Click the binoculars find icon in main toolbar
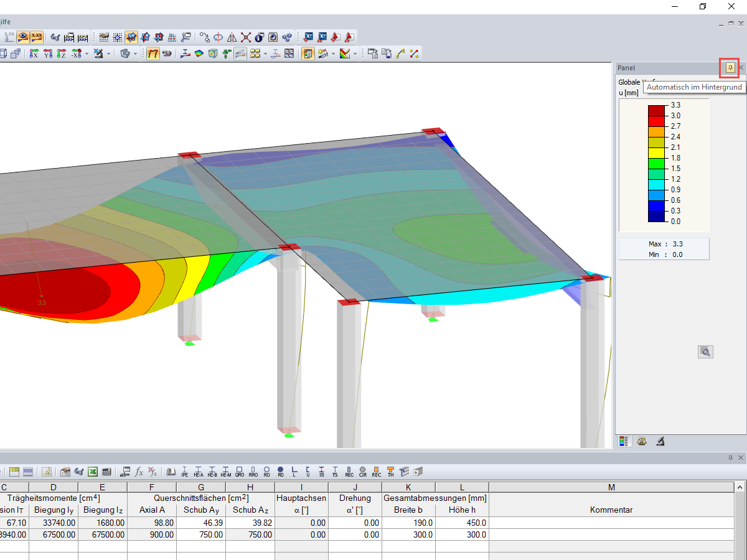The width and height of the screenshot is (747, 560). point(55,37)
